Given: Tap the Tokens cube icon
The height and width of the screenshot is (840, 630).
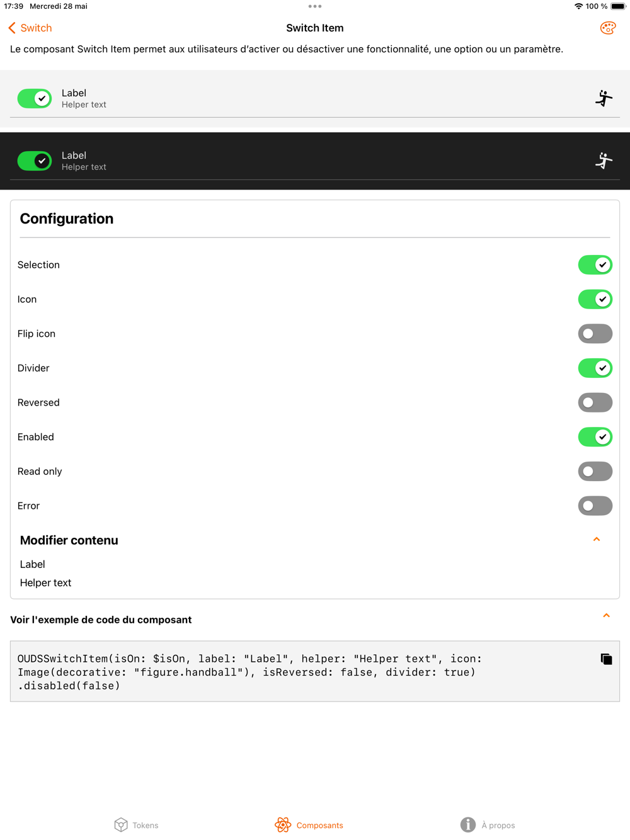Looking at the screenshot, I should 121,825.
